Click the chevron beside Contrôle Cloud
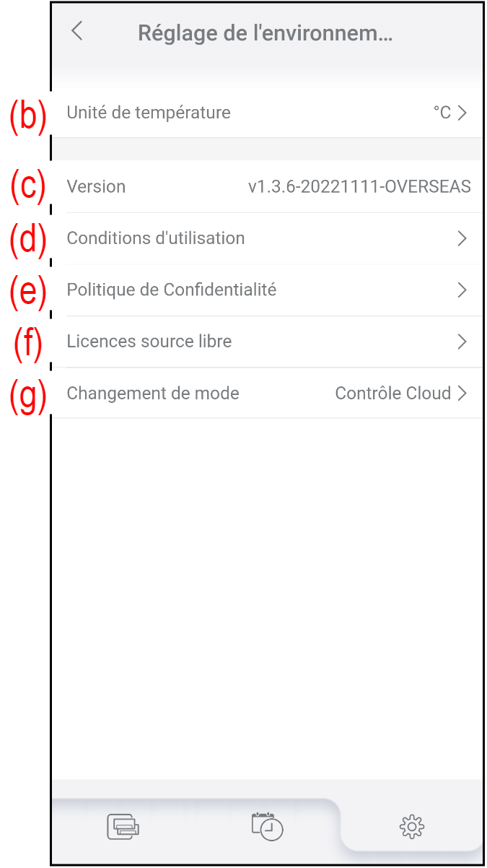 coord(462,394)
